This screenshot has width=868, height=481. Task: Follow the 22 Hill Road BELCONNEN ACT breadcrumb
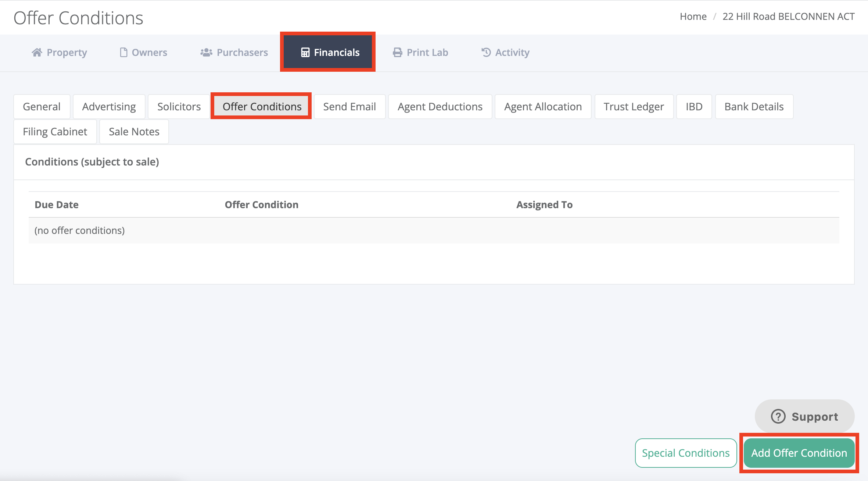coord(788,17)
